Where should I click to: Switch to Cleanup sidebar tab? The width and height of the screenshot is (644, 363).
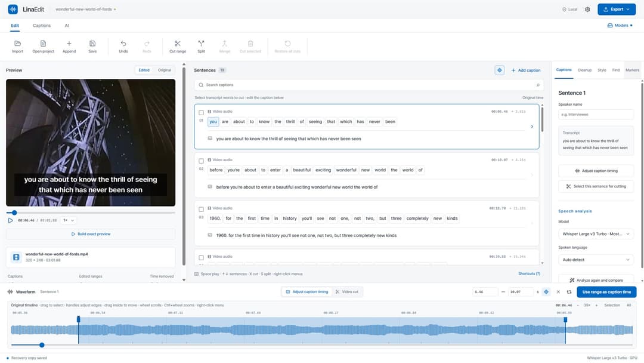coord(584,70)
